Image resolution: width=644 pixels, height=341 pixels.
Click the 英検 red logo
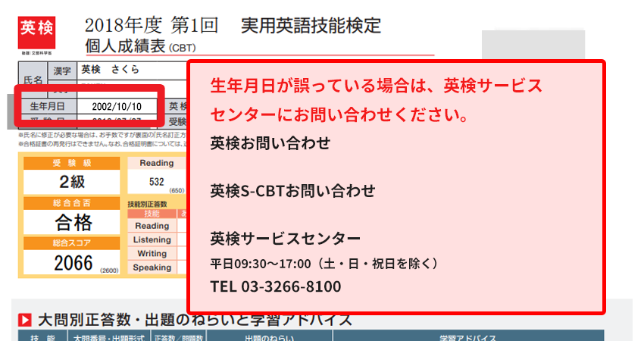pyautogui.click(x=36, y=33)
